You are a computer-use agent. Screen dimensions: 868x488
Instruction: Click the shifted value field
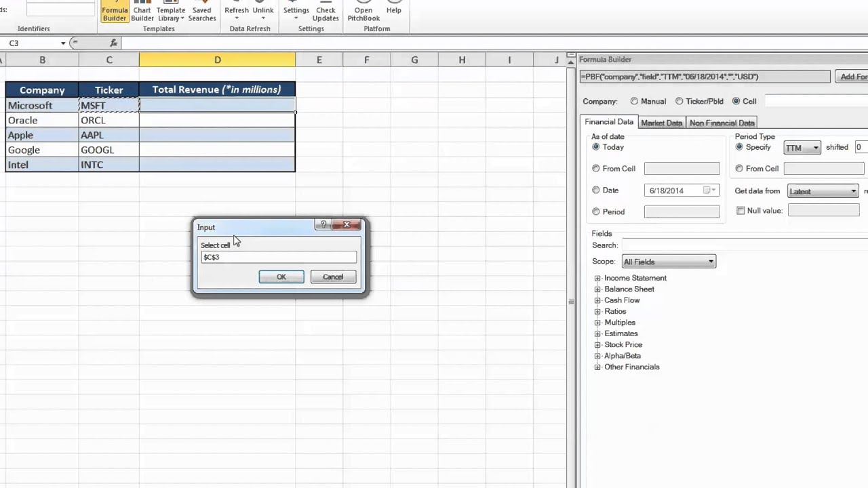pos(861,147)
